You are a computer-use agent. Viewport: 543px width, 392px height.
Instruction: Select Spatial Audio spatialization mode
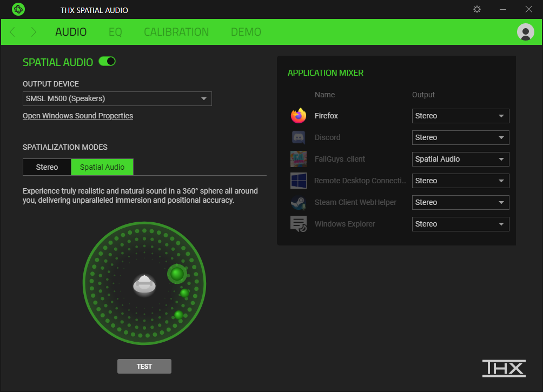[x=102, y=167]
